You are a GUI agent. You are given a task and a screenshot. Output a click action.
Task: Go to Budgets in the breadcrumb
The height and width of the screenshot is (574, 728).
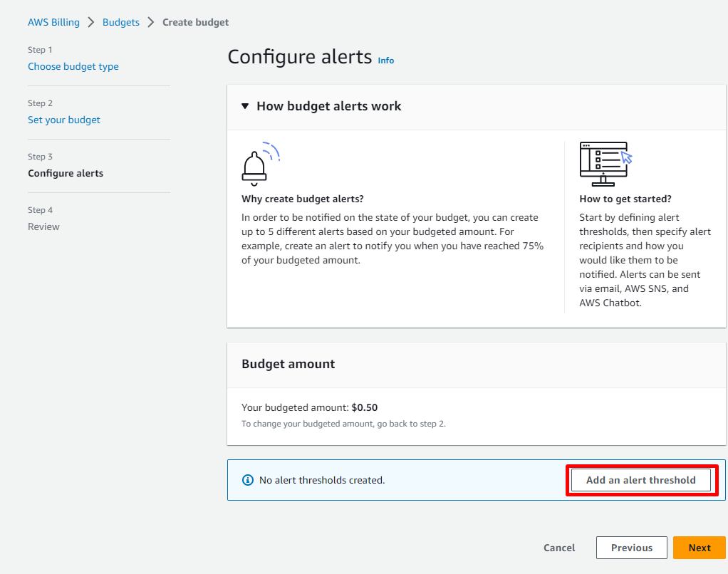121,22
